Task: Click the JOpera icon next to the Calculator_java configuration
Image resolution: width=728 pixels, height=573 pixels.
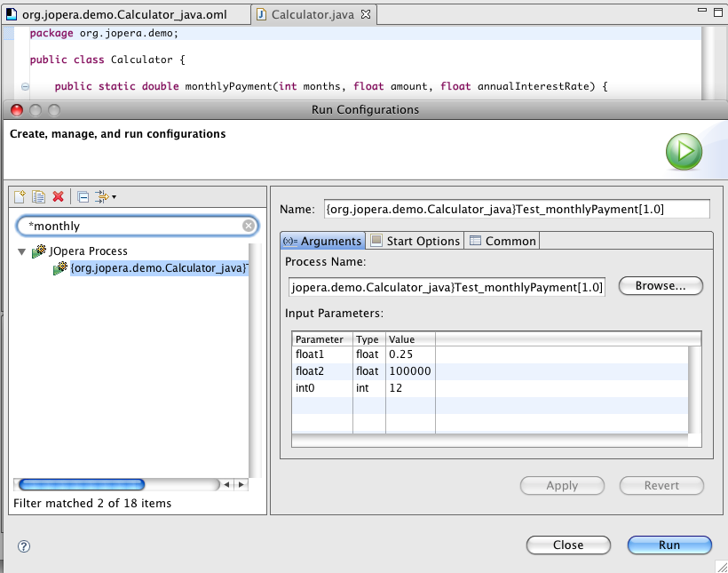Action: (x=60, y=267)
